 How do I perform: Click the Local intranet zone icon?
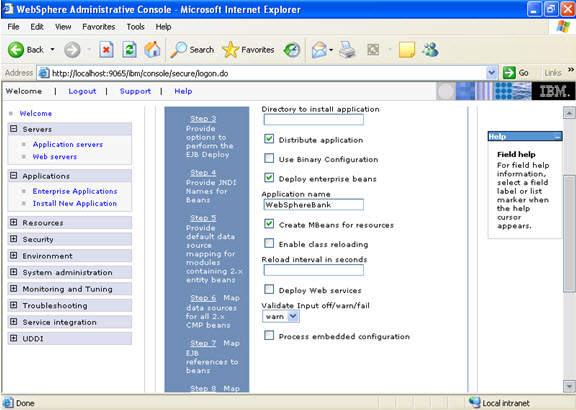475,403
